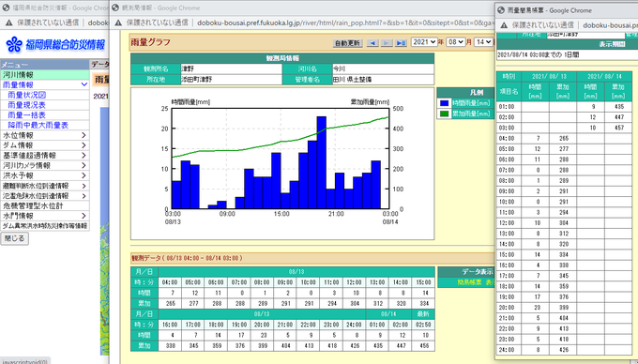Open 雨量現況表 from the side menu
This screenshot has height=364, width=638.
tap(27, 105)
